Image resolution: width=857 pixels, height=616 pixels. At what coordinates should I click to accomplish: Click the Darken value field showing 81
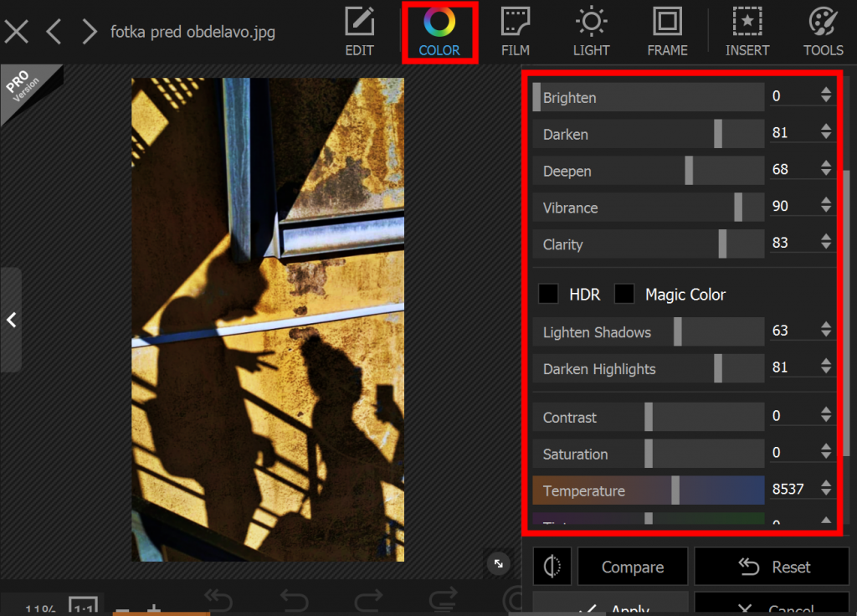tap(793, 133)
